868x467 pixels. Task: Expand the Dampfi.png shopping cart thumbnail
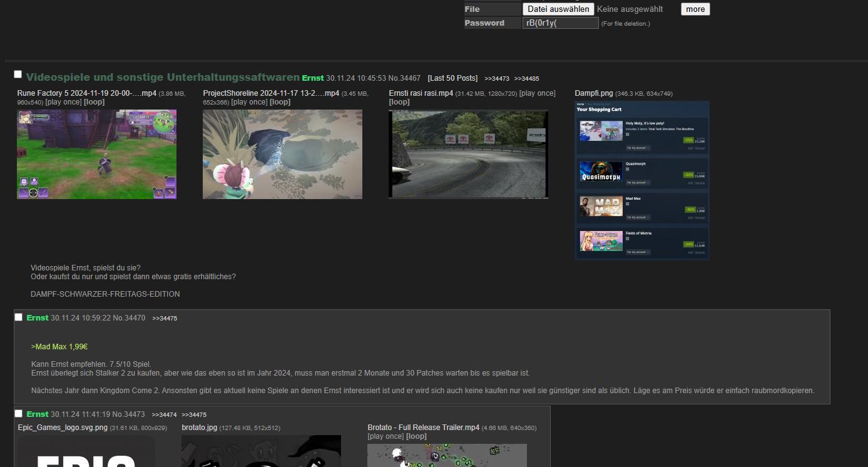click(642, 180)
